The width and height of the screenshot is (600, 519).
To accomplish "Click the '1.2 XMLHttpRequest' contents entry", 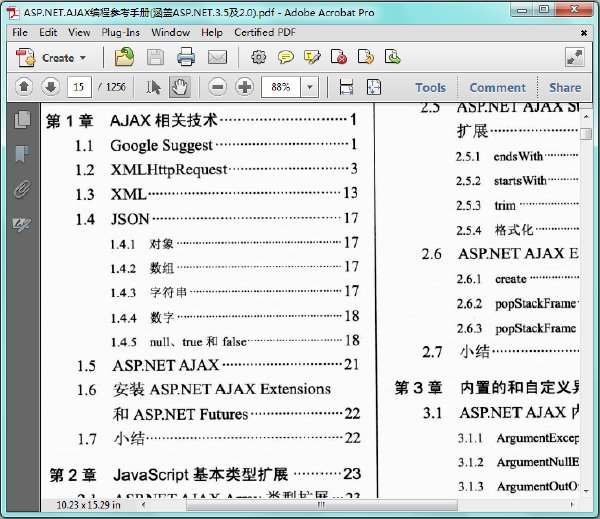I will [216, 170].
